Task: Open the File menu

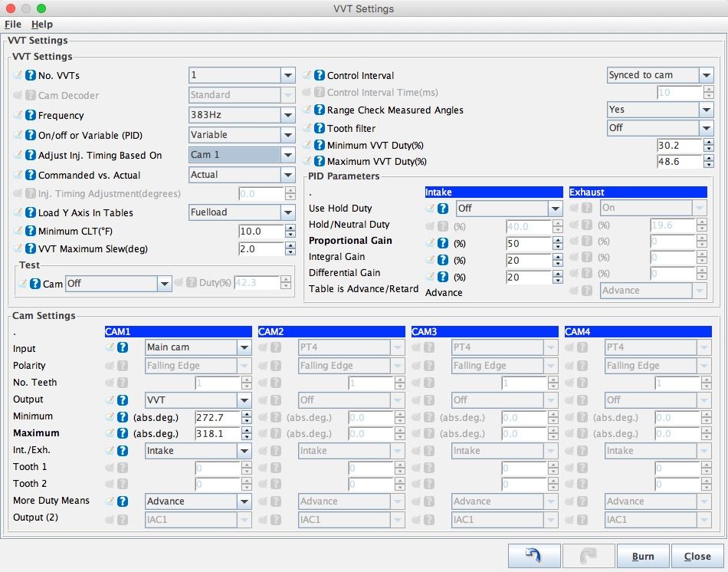Action: [x=13, y=25]
